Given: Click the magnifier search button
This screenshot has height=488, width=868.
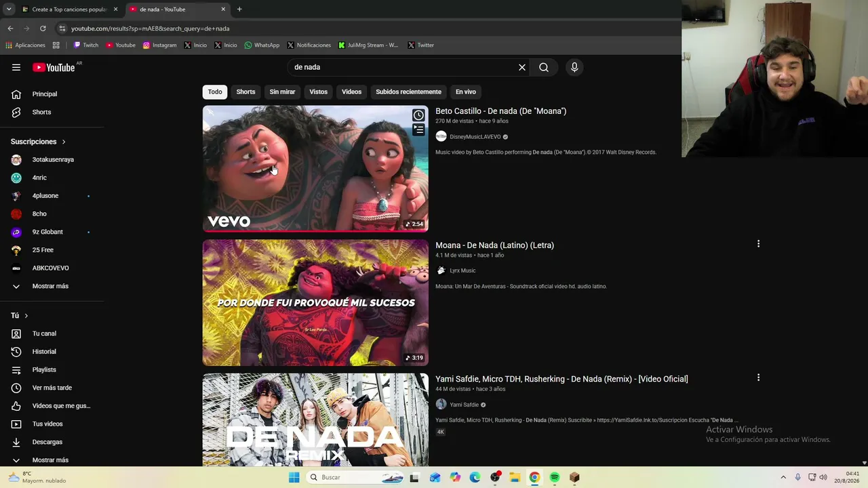Looking at the screenshot, I should tap(544, 67).
